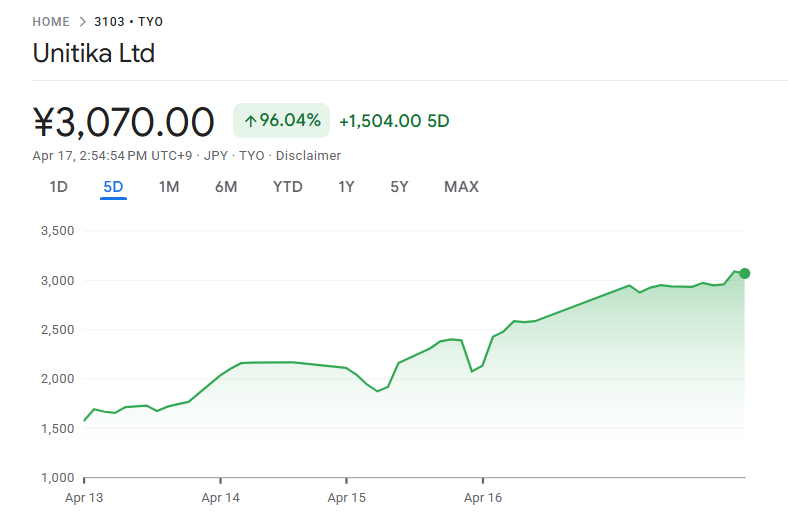Switch chart to the 1M range
The height and width of the screenshot is (512, 788).
169,186
